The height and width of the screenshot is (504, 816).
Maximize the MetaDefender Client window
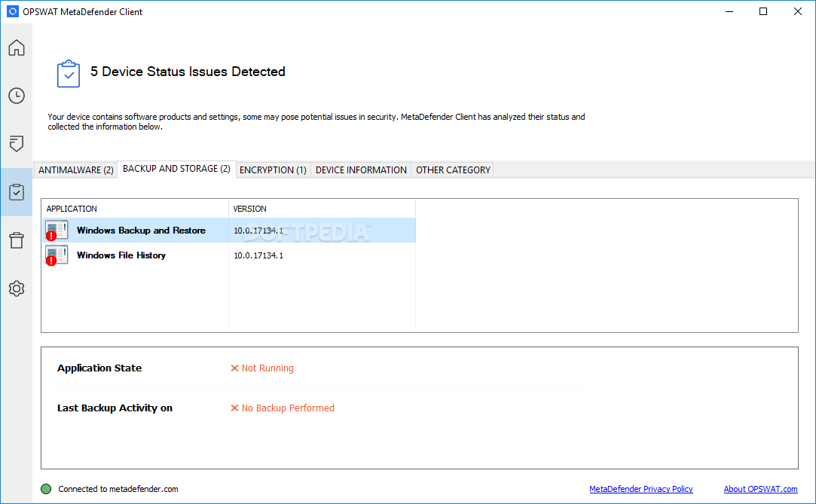[x=763, y=11]
